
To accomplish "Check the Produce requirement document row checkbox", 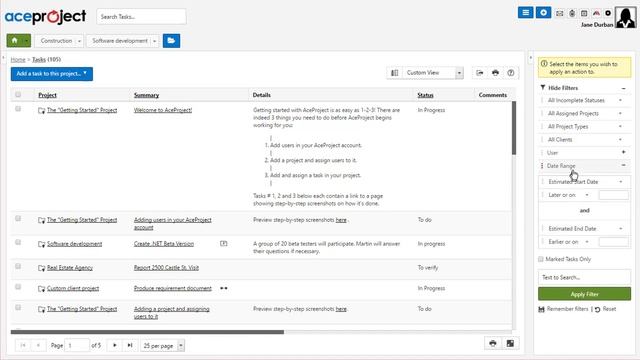I will coord(18,287).
